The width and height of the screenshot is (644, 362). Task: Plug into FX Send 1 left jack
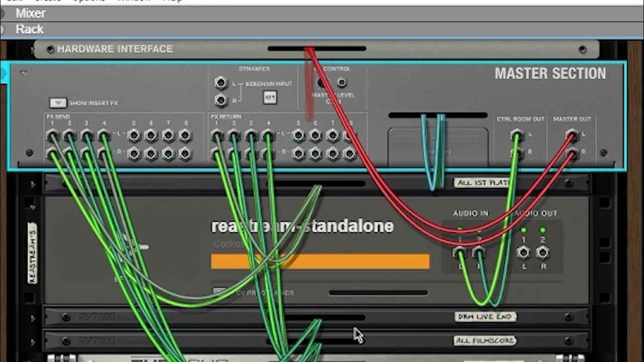(52, 136)
